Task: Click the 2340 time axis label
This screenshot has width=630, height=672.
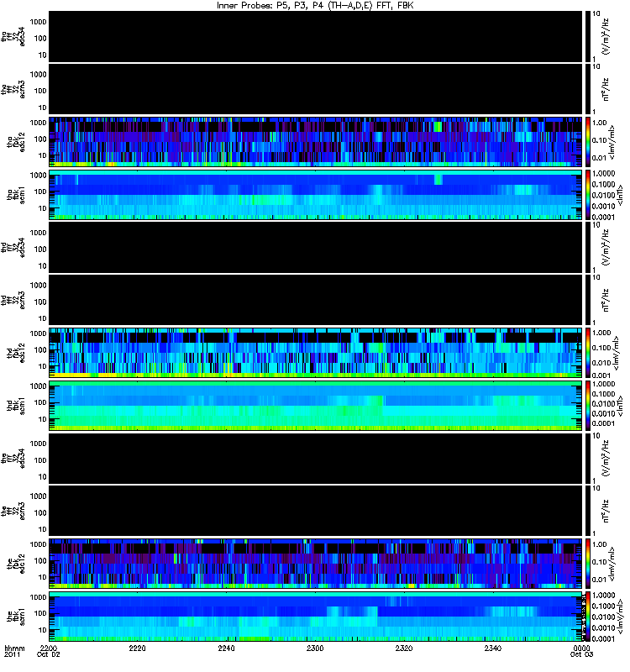Action: (493, 648)
